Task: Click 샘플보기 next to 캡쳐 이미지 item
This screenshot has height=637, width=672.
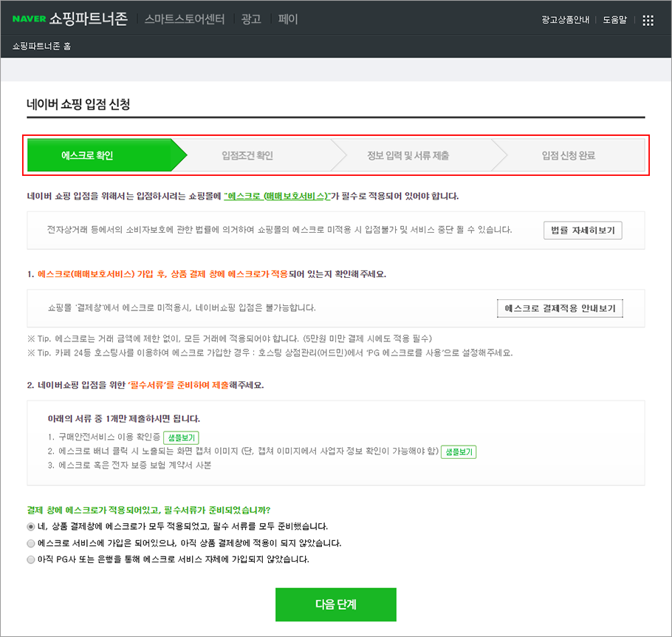Action: point(459,452)
